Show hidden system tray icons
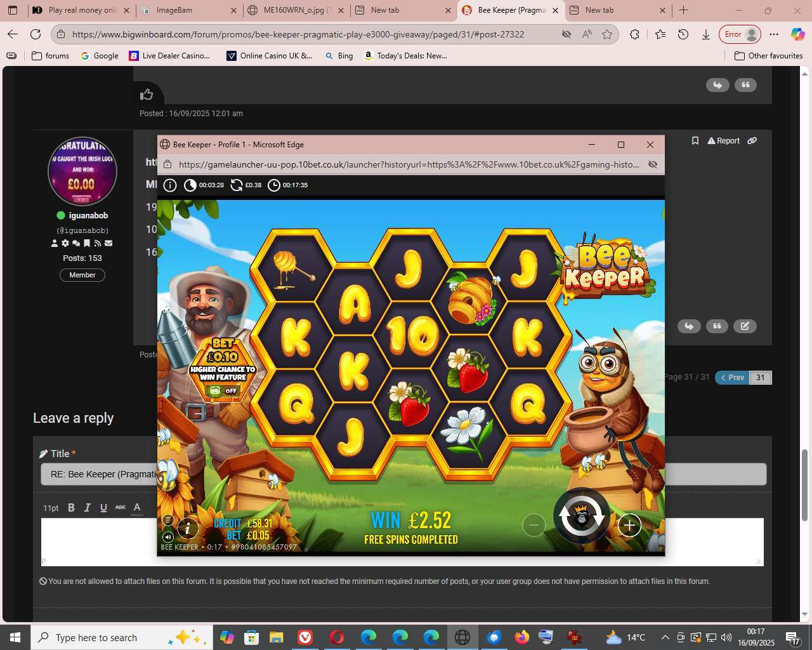 (x=665, y=637)
